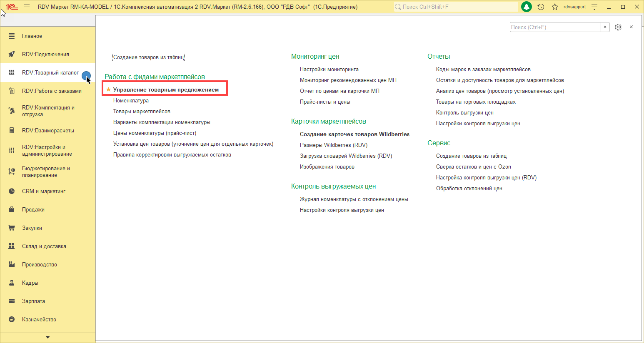Open the CRM и маркетинг section
644x343 pixels.
coord(48,191)
